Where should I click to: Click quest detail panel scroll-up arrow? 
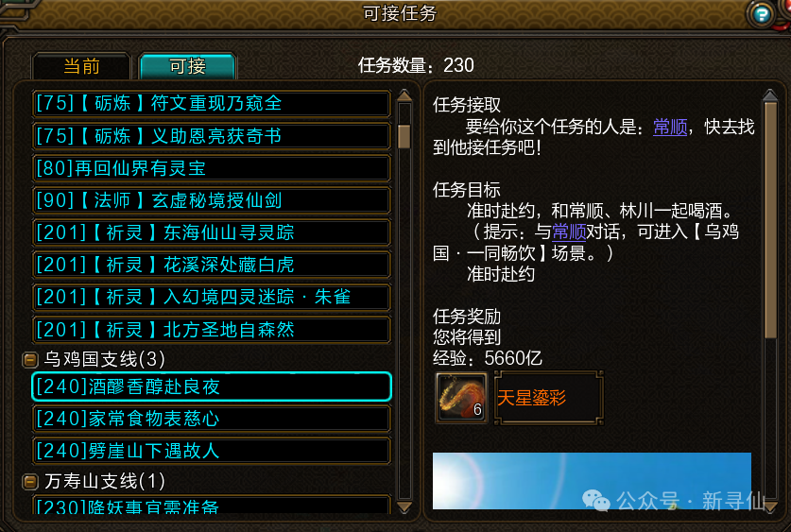pos(770,95)
